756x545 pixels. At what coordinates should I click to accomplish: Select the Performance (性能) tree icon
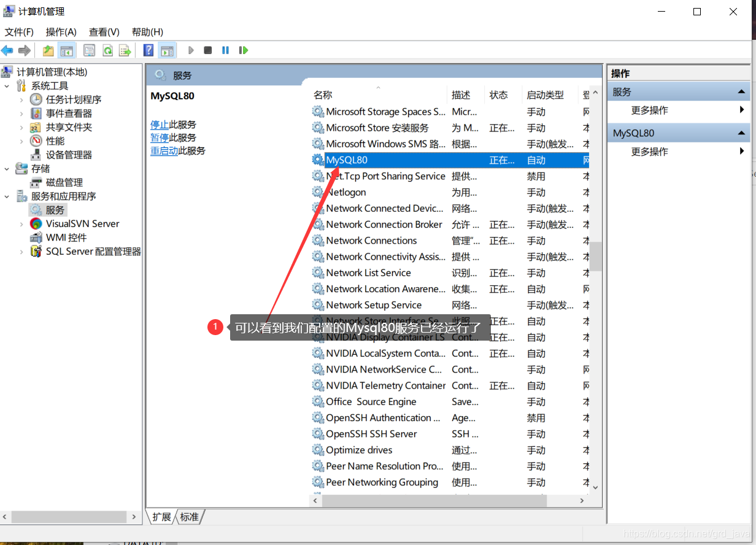point(36,141)
